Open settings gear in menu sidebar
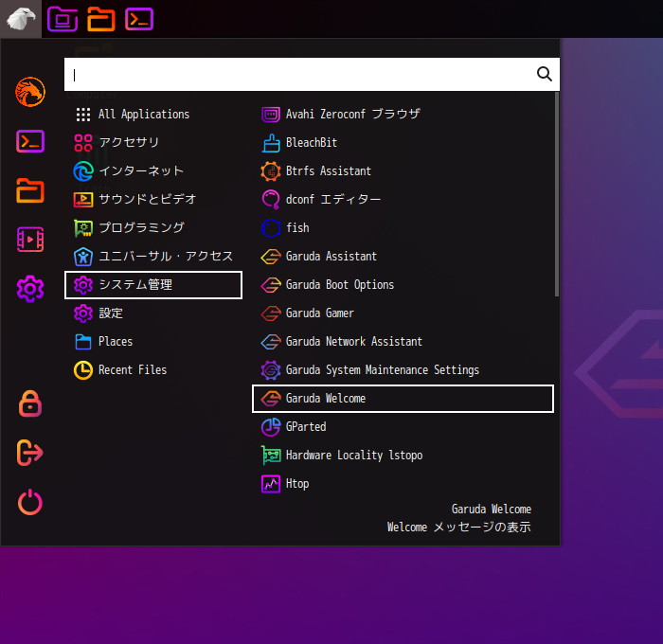 click(30, 289)
